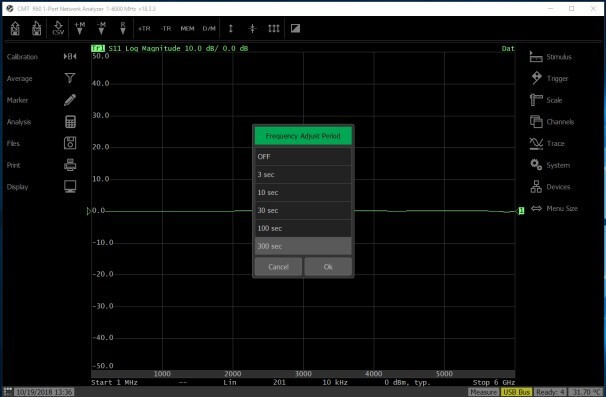Screen dimensions: 606x397
Task: Open the Print menu
Action: pyautogui.click(x=13, y=165)
